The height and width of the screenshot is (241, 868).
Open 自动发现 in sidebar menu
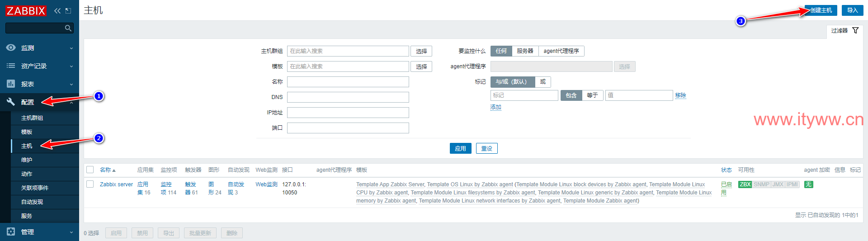[x=45, y=202]
